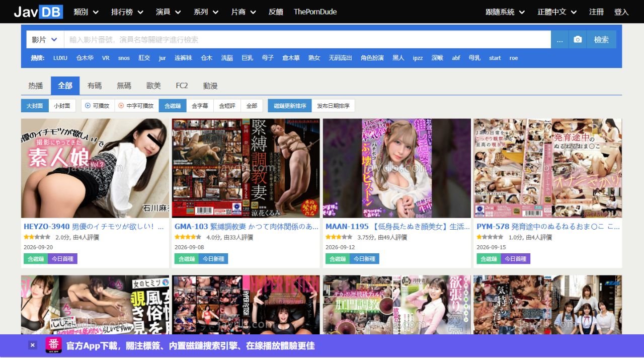Click the 今日新種 badge under GMA-103
This screenshot has width=644, height=358.
click(x=213, y=259)
